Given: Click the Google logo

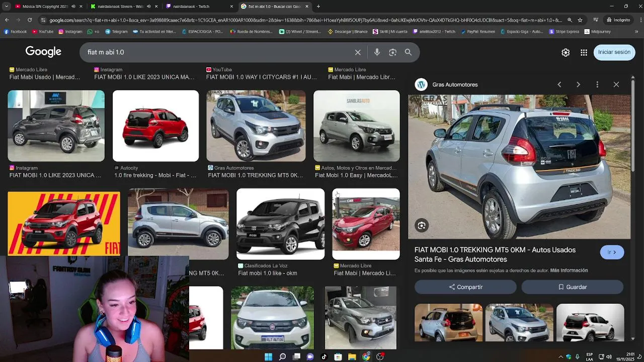Looking at the screenshot, I should pyautogui.click(x=43, y=52).
